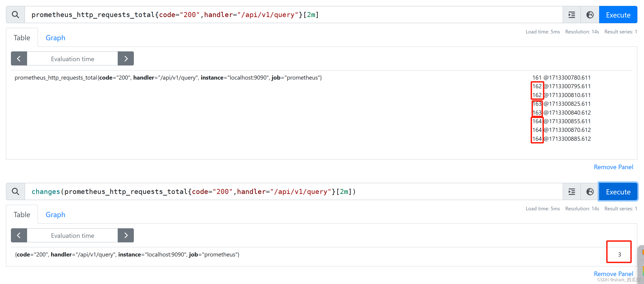Step evaluation time backward in second panel
This screenshot has width=644, height=284.
tap(19, 235)
